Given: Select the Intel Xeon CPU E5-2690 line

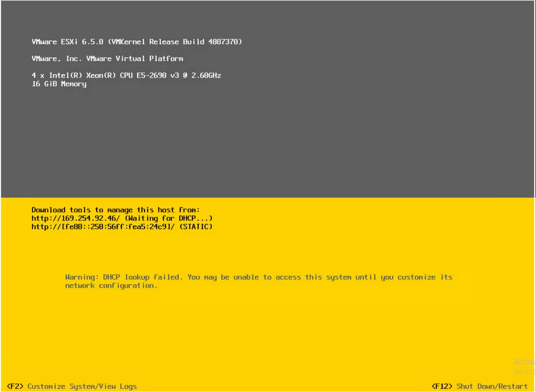Looking at the screenshot, I should (x=127, y=75).
